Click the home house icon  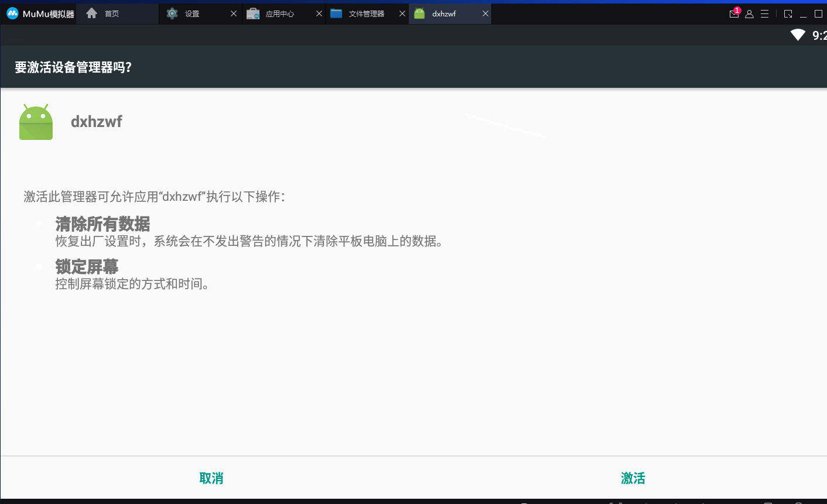pos(91,13)
